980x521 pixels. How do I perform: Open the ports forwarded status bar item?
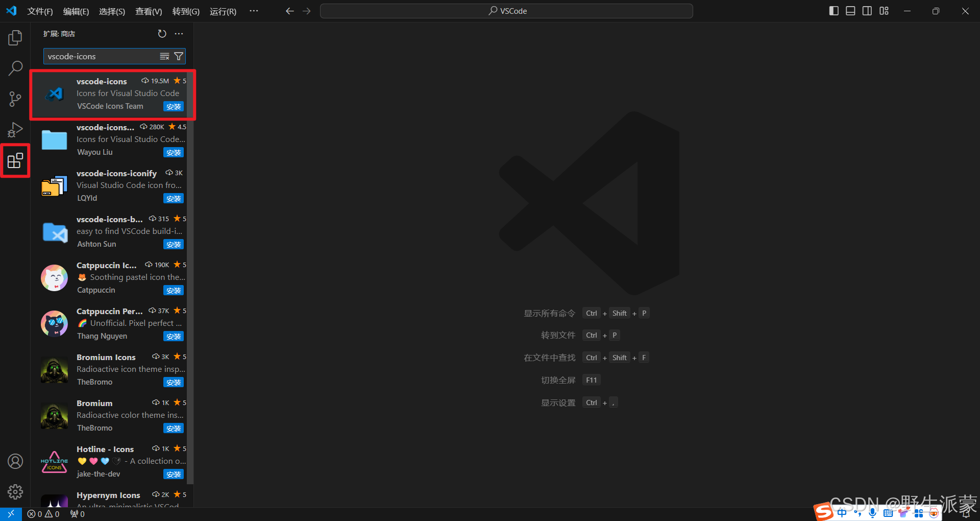click(78, 514)
